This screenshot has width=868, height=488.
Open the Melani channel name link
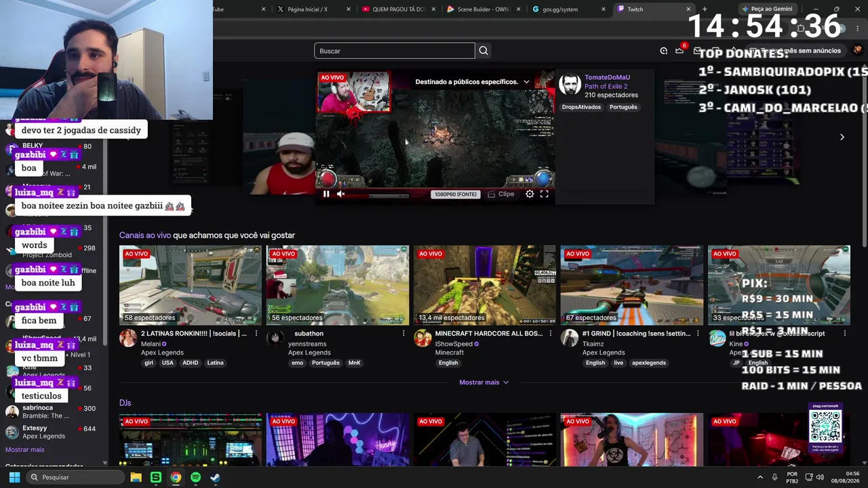151,344
